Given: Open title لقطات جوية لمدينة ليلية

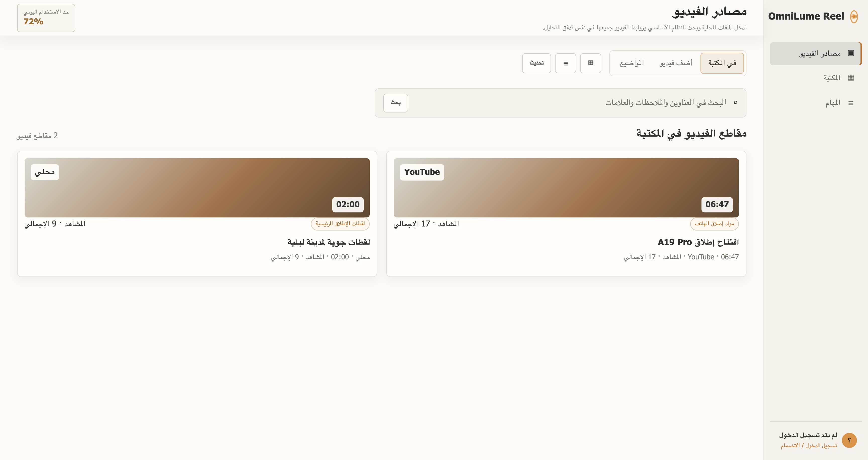Looking at the screenshot, I should 329,242.
